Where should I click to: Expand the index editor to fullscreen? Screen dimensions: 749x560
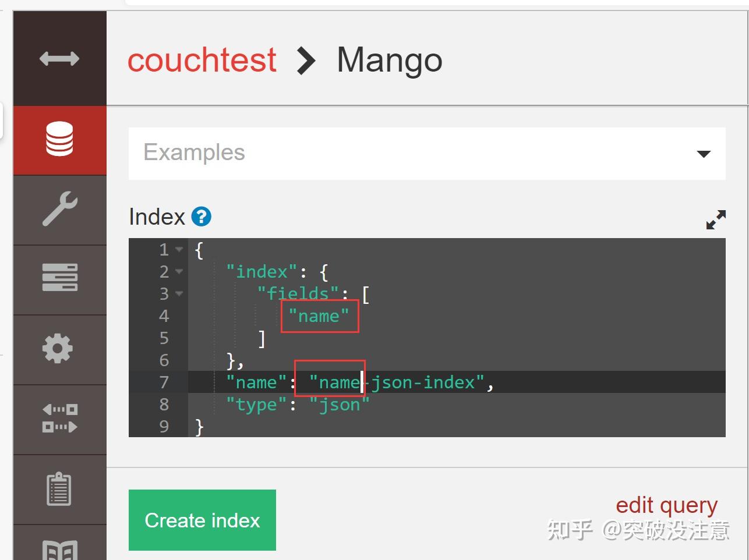(716, 219)
